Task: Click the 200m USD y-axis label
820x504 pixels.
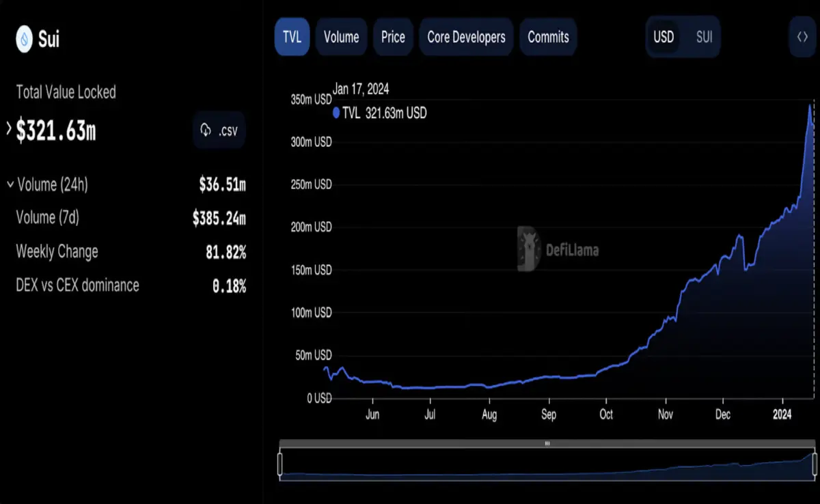Action: point(311,227)
